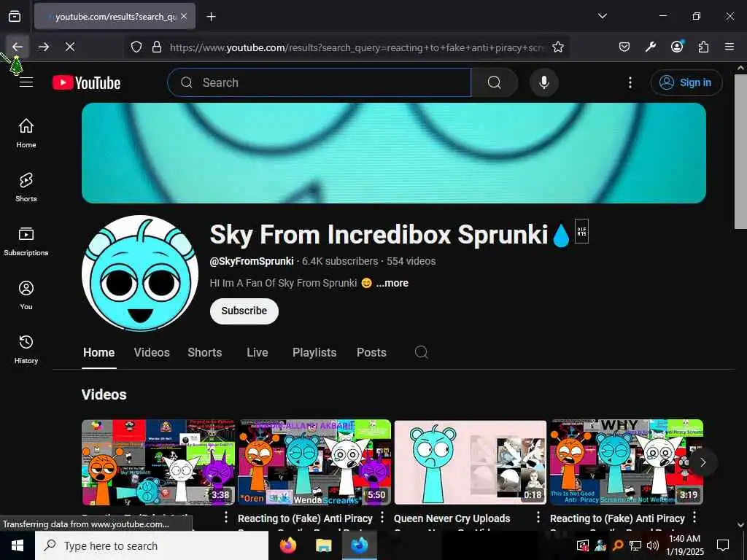The image size is (747, 560).
Task: Open the taskbar volume speaker icon
Action: pos(652,545)
